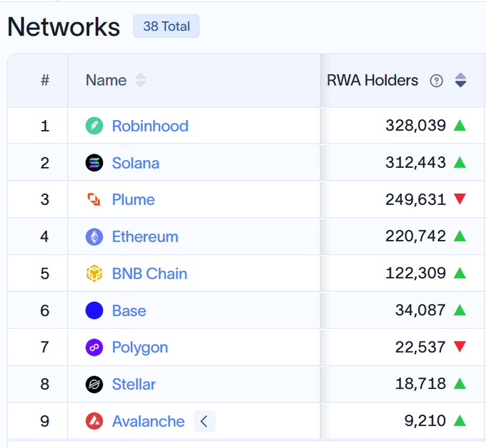Open the Stellar network link
Viewport: 486px width, 448px height.
click(x=134, y=384)
